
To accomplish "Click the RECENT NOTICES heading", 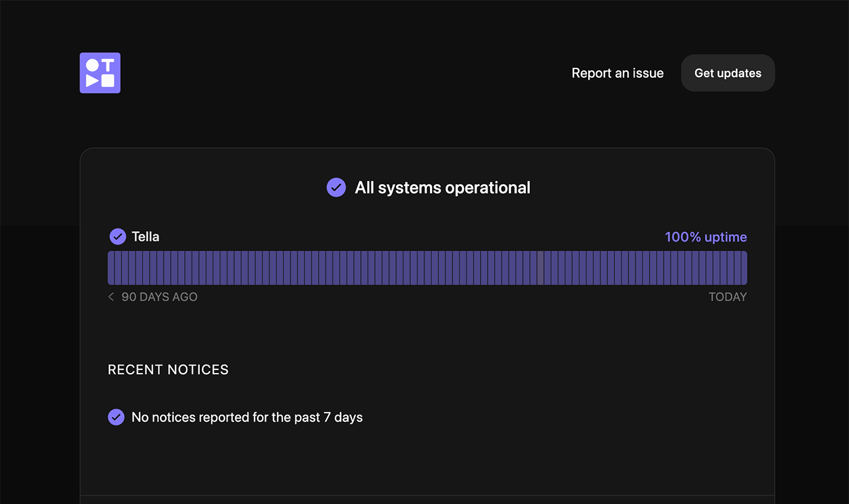I will point(168,369).
